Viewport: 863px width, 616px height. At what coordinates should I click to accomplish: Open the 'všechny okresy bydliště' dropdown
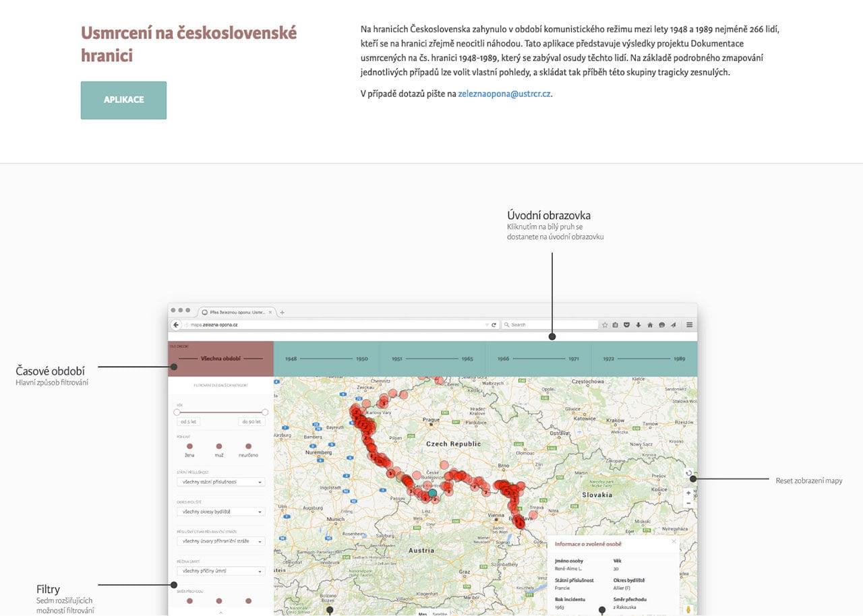coord(220,512)
